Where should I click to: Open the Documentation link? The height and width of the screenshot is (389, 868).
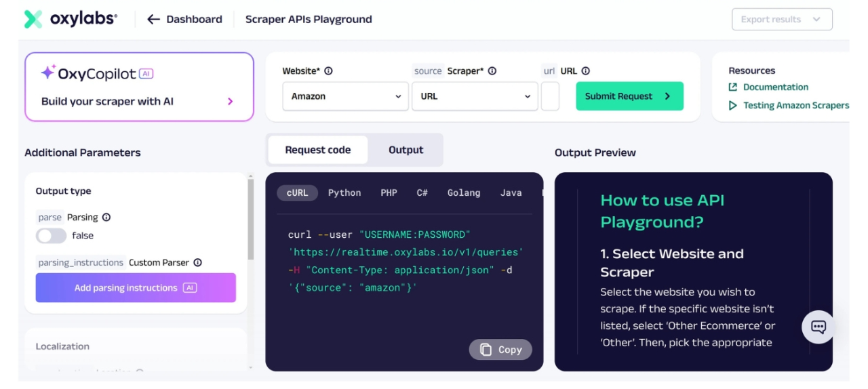pyautogui.click(x=775, y=87)
